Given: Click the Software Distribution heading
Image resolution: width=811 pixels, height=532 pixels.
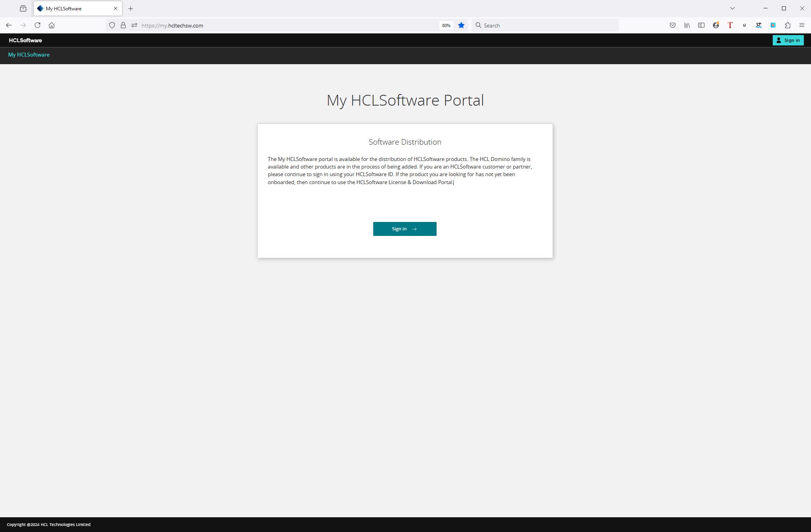Looking at the screenshot, I should (x=405, y=142).
